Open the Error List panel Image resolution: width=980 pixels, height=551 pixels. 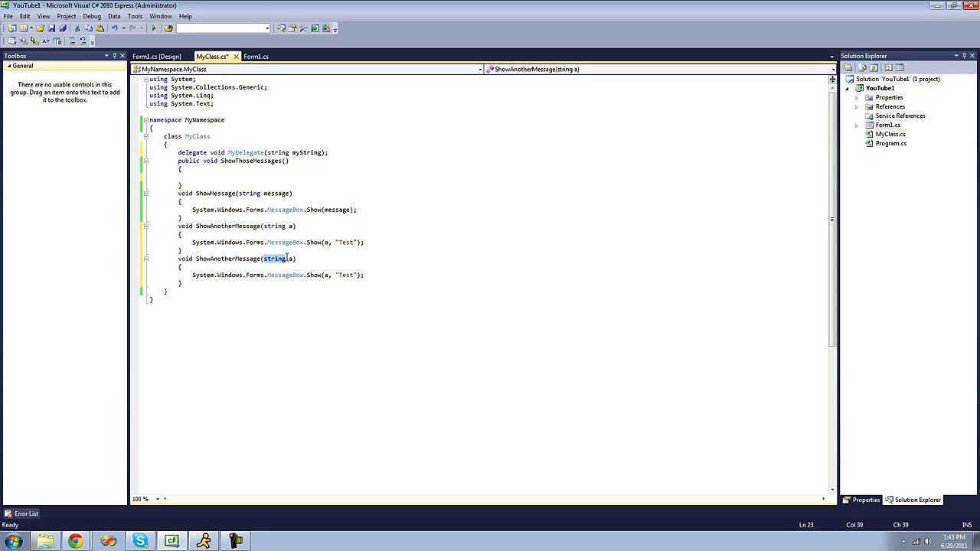tap(21, 514)
